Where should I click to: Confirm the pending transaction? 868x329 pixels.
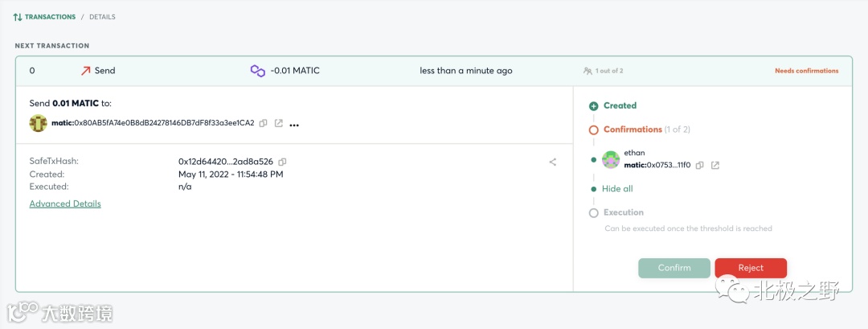coord(674,268)
